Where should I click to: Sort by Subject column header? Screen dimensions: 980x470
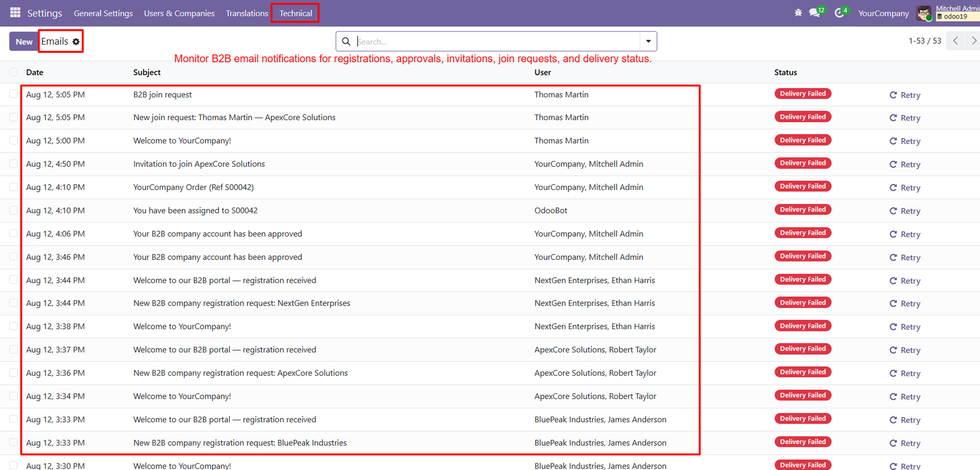click(x=147, y=72)
